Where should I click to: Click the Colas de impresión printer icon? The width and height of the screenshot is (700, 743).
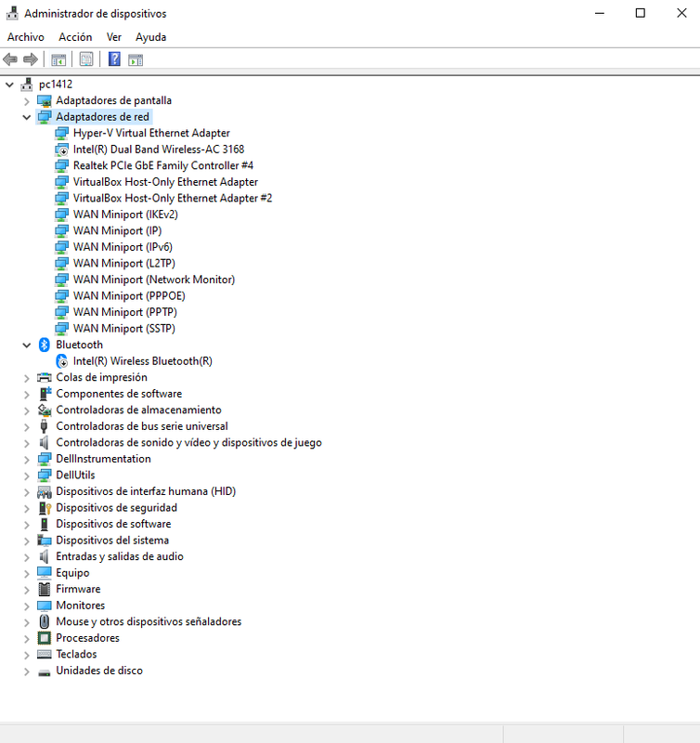point(44,377)
